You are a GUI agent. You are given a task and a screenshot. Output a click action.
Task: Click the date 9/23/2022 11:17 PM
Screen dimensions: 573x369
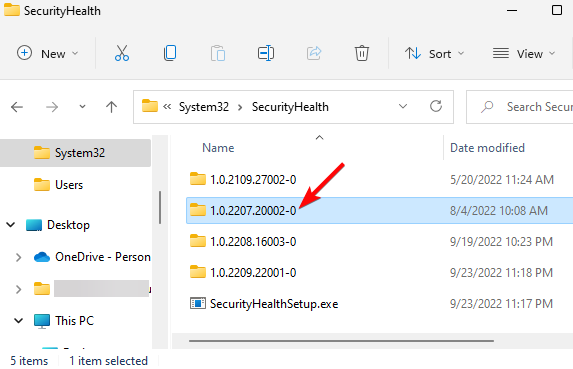point(501,304)
